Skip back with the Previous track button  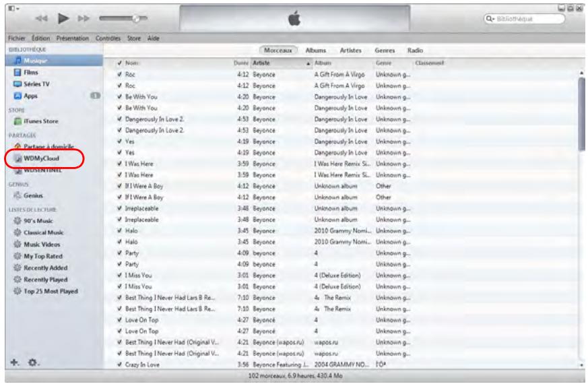(42, 18)
